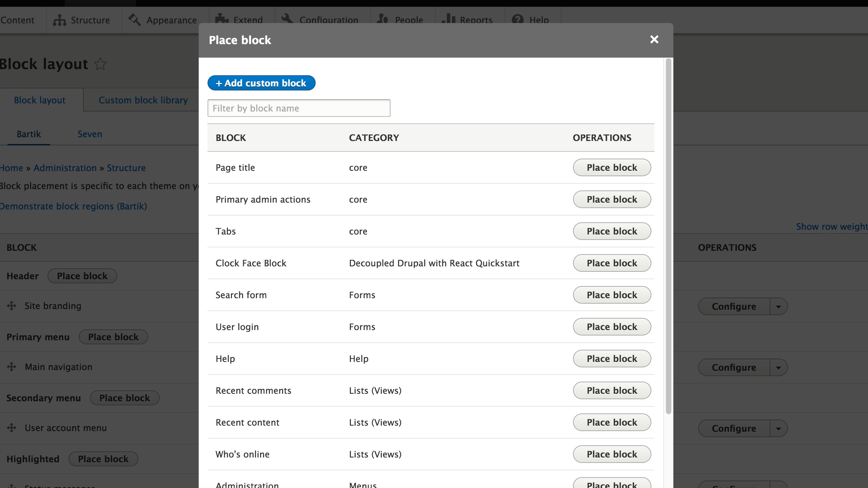Click the Appearance paintbrush icon
868x488 pixels.
pos(135,20)
